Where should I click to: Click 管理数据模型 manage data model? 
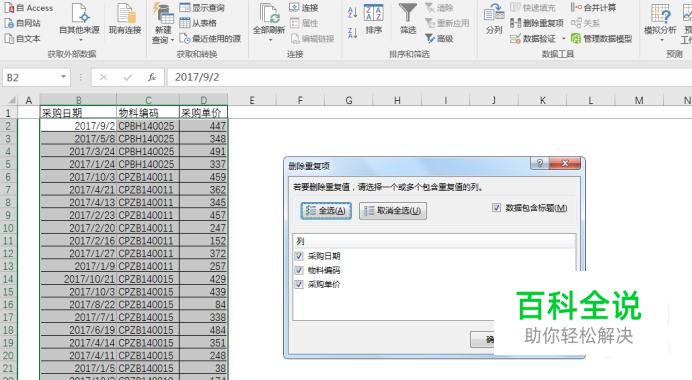(x=601, y=39)
